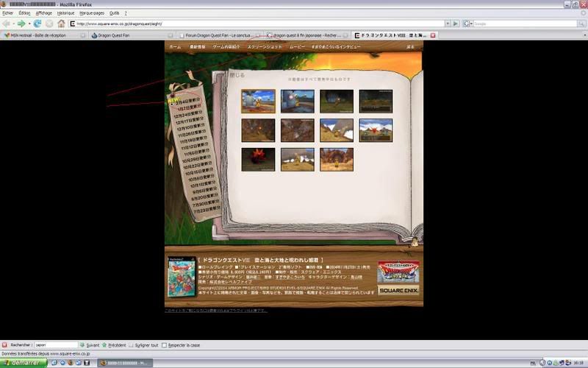Open the Historique menu
Viewport: 588px width, 368px height.
point(65,13)
